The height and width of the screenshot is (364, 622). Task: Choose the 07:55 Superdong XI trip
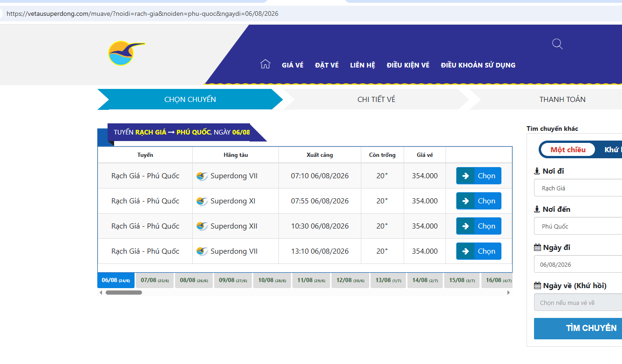tap(479, 201)
